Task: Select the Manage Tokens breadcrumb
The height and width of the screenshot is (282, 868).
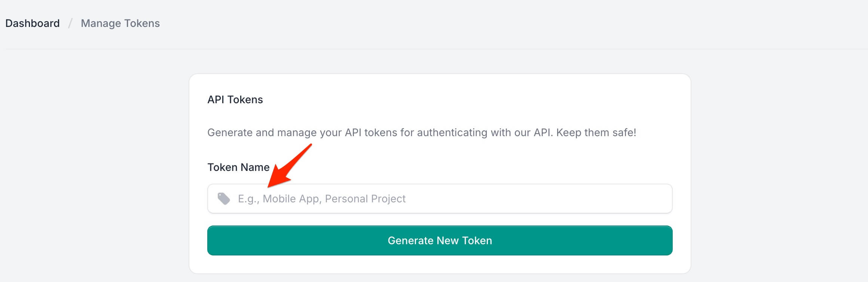Action: click(x=120, y=24)
